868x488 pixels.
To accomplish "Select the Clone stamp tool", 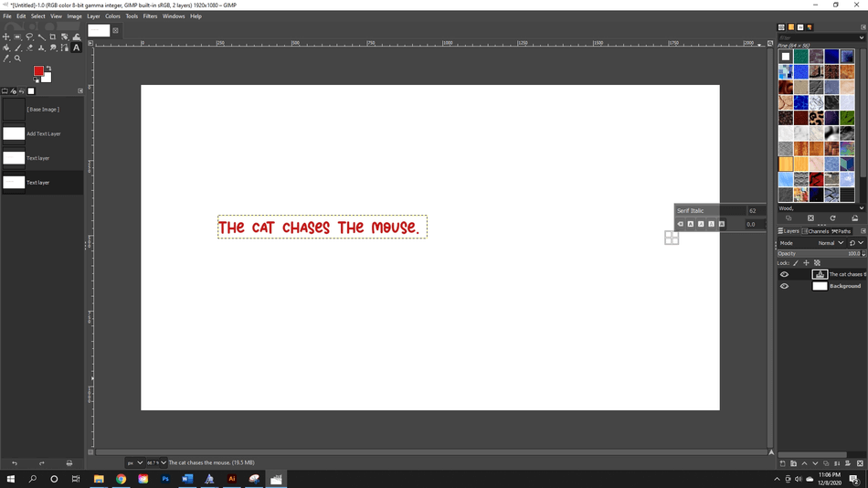I will pos(41,48).
